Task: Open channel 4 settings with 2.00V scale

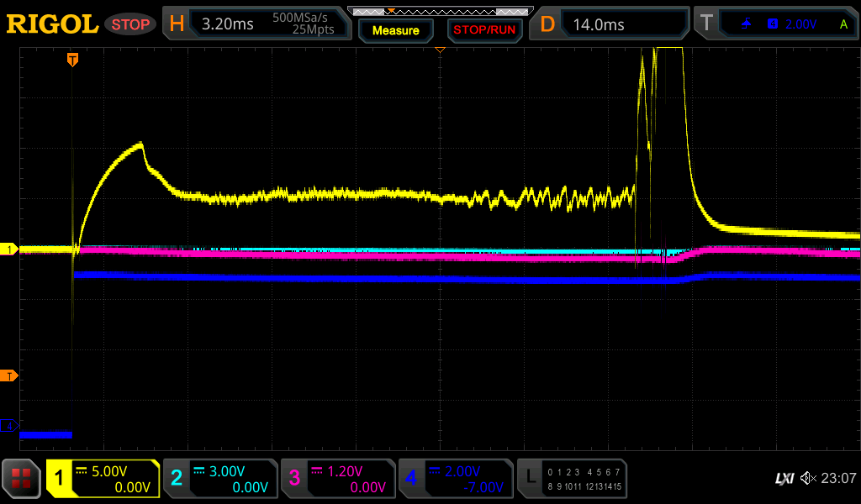Action: (456, 479)
